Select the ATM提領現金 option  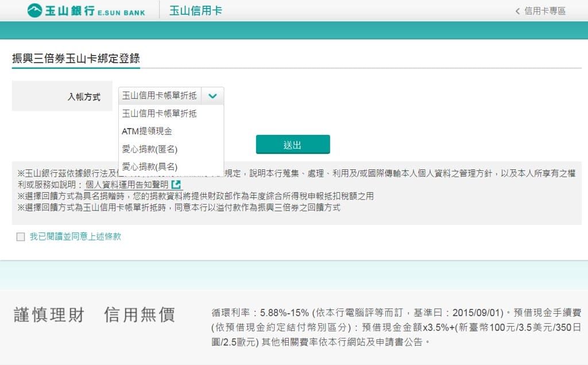click(171, 131)
